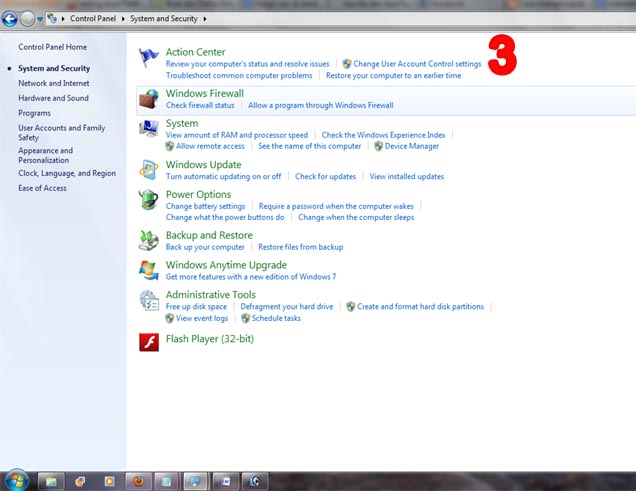
Task: Click View event logs
Action: pyautogui.click(x=202, y=318)
